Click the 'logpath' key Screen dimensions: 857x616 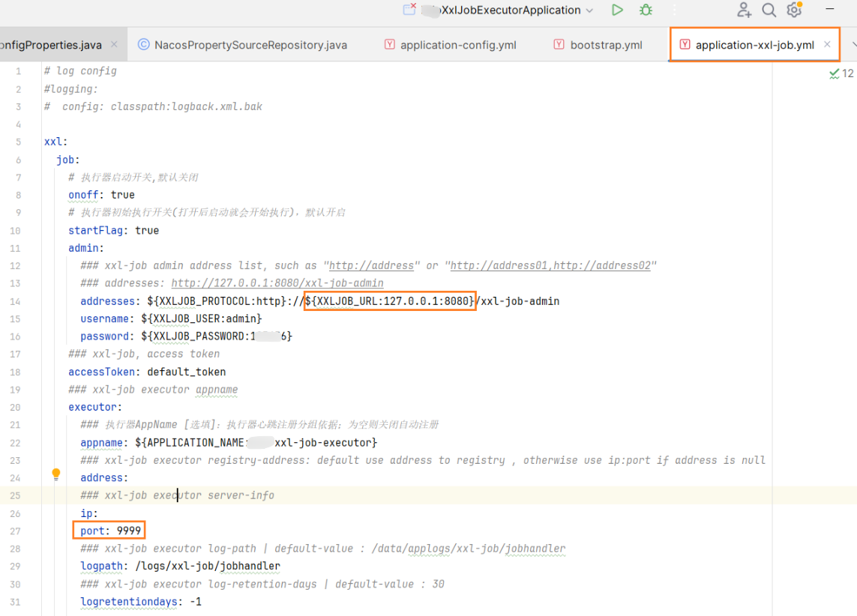[x=101, y=567]
